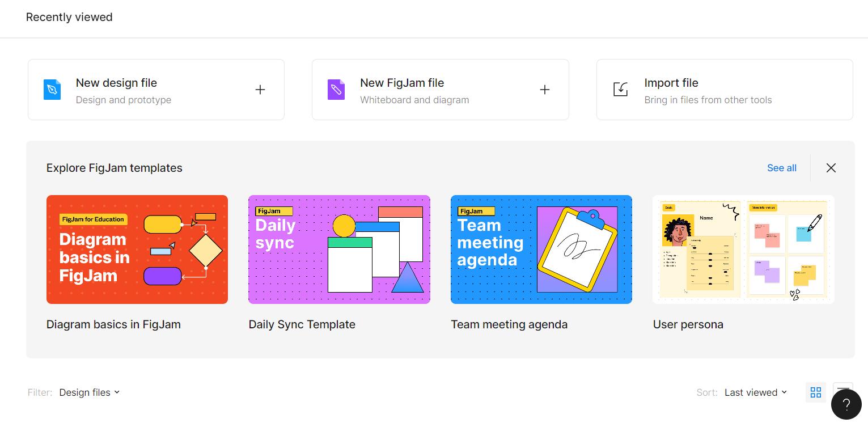
Task: Toggle grid display mode for files
Action: [x=816, y=392]
